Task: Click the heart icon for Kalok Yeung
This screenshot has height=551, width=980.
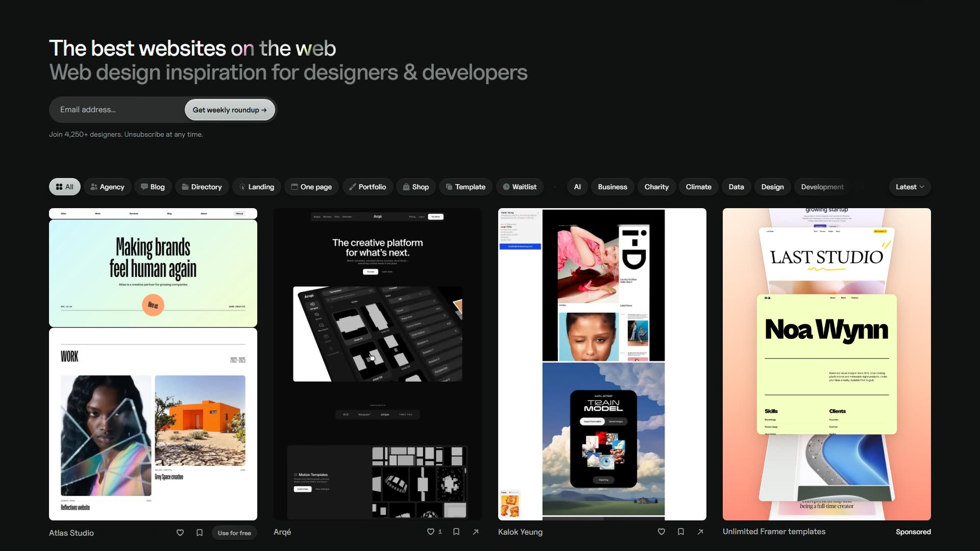Action: 661,532
